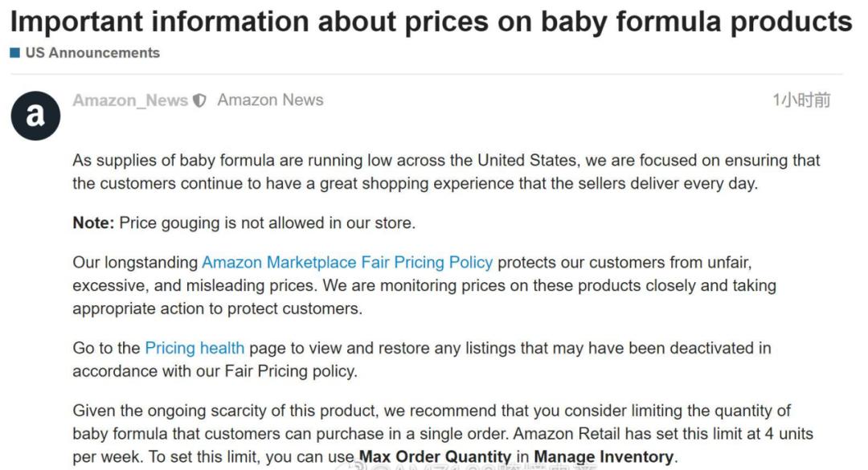The height and width of the screenshot is (470, 868).
Task: Open the US Announcements category
Action: (92, 53)
